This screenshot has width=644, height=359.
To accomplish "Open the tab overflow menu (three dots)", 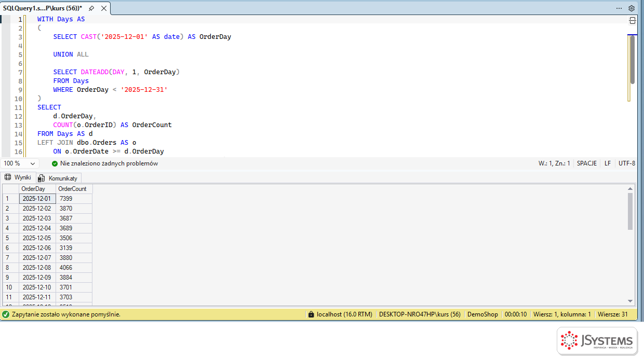I will pos(619,8).
